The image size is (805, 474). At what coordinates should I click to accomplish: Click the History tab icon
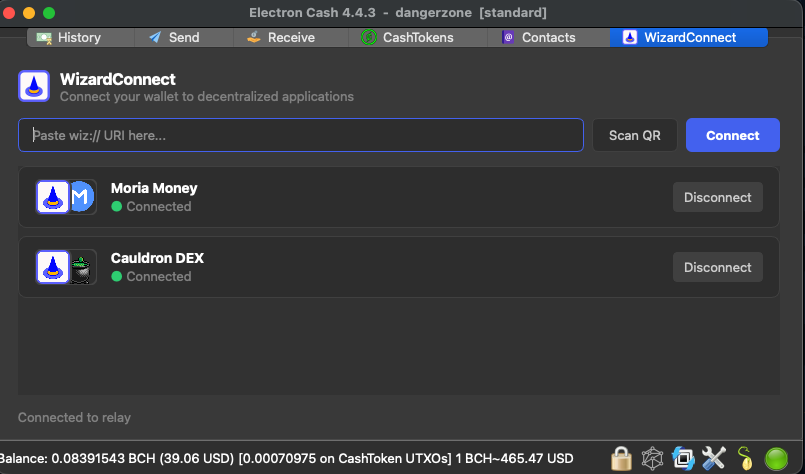pyautogui.click(x=44, y=38)
